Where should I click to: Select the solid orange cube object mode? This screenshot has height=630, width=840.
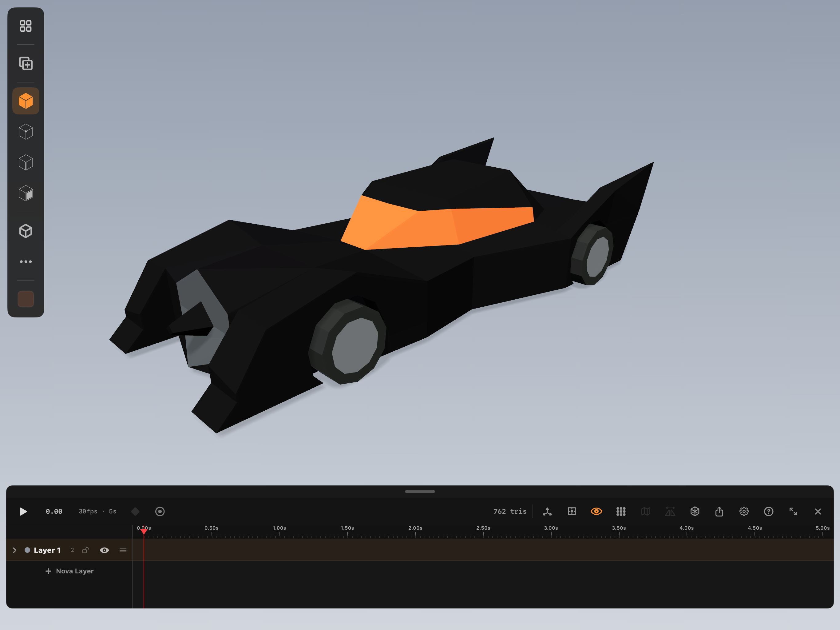coord(26,101)
